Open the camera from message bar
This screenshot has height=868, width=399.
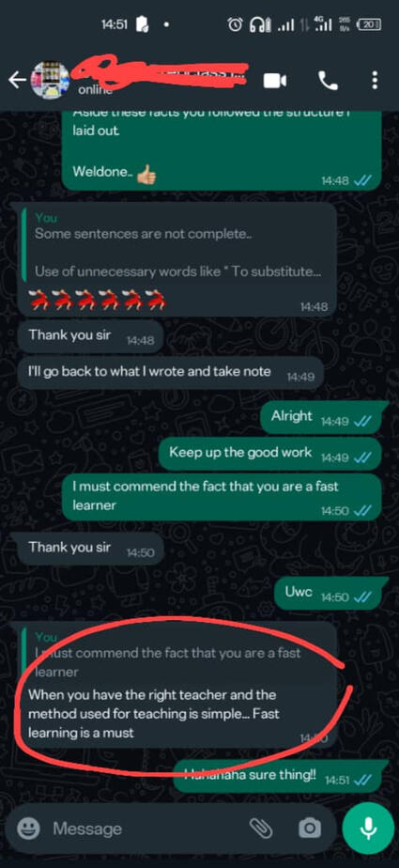[x=310, y=829]
